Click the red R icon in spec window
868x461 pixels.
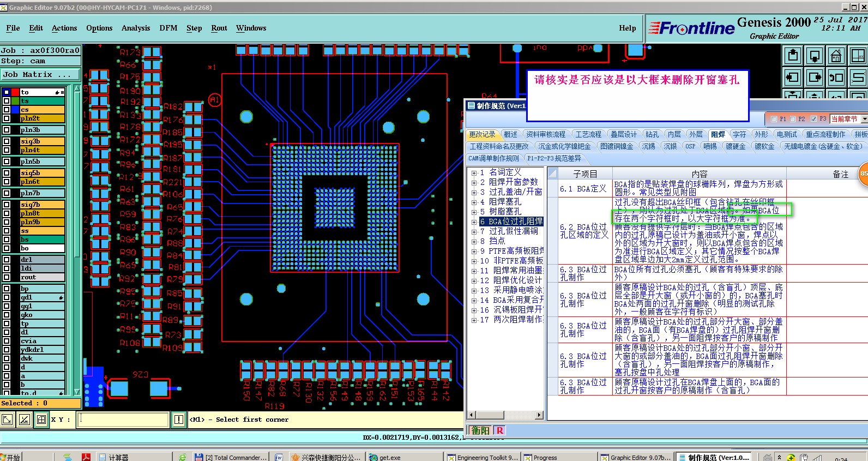point(500,430)
